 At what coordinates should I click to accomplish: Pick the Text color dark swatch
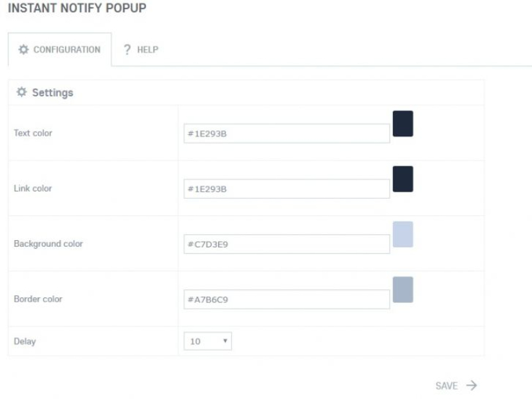403,124
